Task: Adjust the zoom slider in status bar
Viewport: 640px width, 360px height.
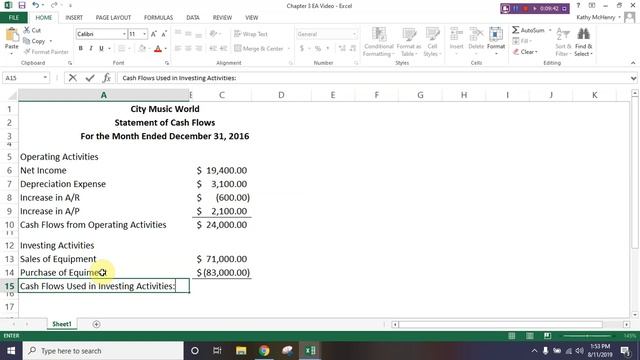Action: pyautogui.click(x=587, y=336)
